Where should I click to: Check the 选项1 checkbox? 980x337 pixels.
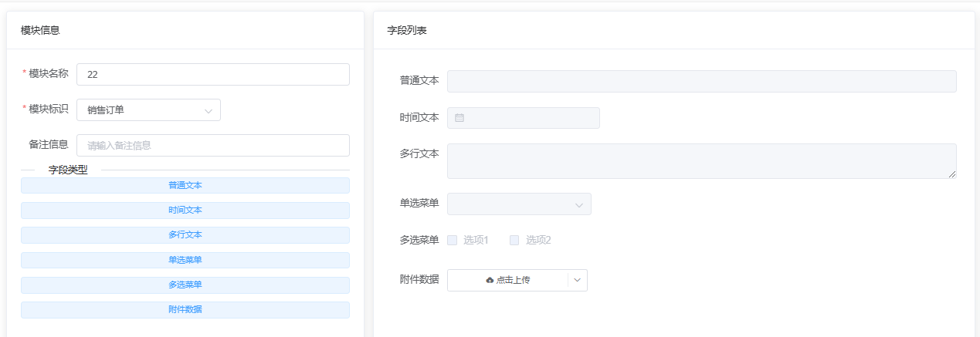click(453, 240)
